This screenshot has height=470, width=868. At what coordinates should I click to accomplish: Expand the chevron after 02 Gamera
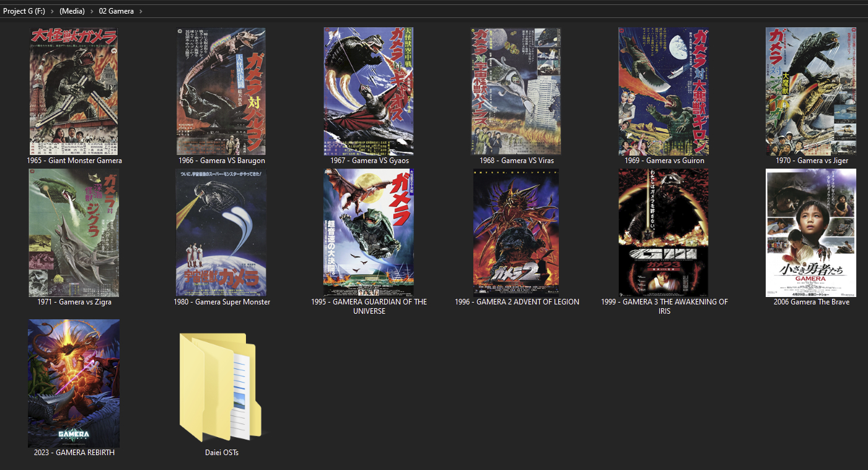141,11
